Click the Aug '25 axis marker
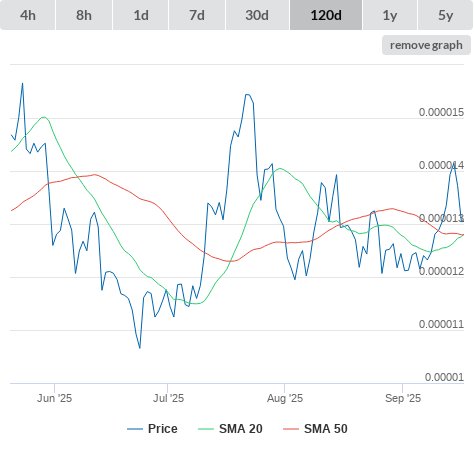Screen dimensions: 474x455 coord(285,398)
